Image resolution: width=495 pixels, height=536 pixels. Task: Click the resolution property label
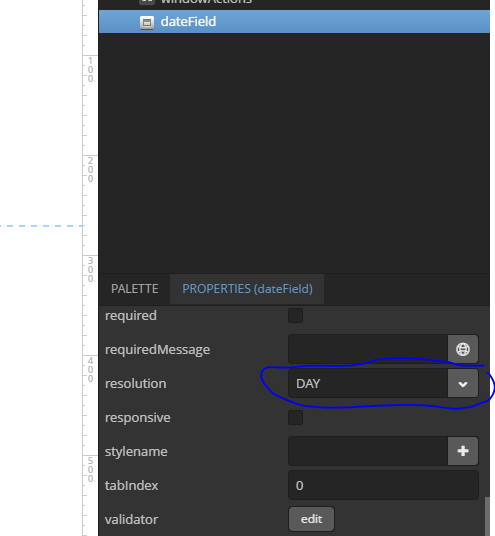coord(136,384)
